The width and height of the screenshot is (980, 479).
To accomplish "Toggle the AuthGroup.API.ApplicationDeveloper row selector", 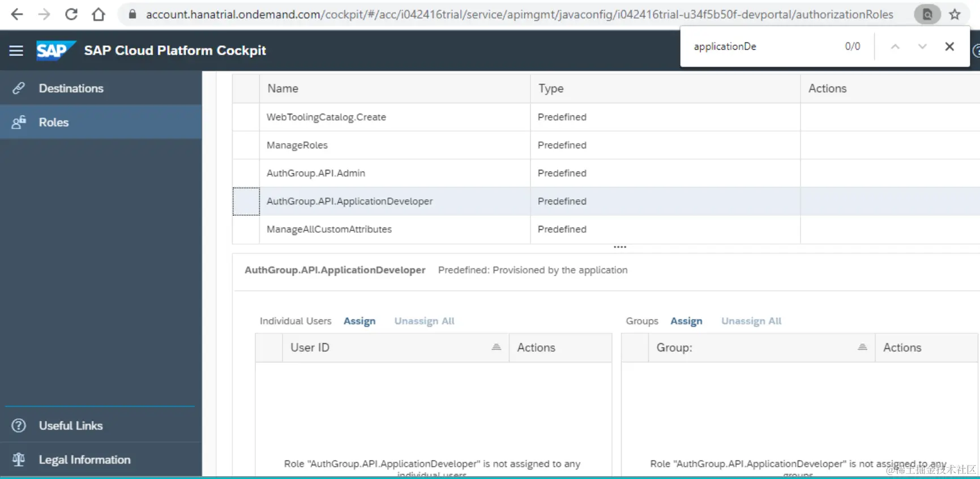I will (x=246, y=202).
